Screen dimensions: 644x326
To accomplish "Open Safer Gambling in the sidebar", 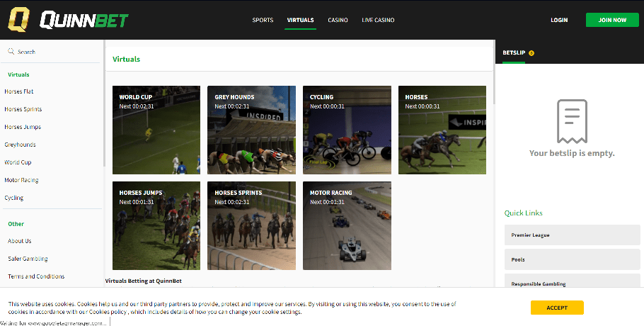I will (x=28, y=259).
